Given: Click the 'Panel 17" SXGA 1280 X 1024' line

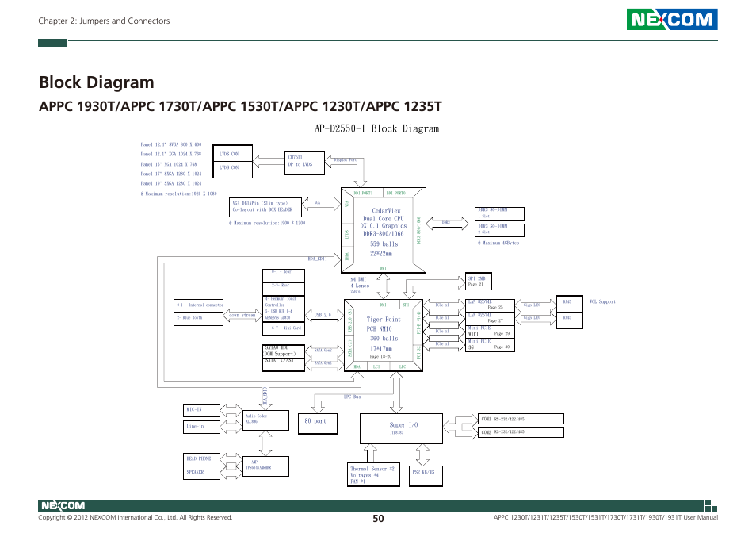Looking at the screenshot, I should [x=171, y=174].
